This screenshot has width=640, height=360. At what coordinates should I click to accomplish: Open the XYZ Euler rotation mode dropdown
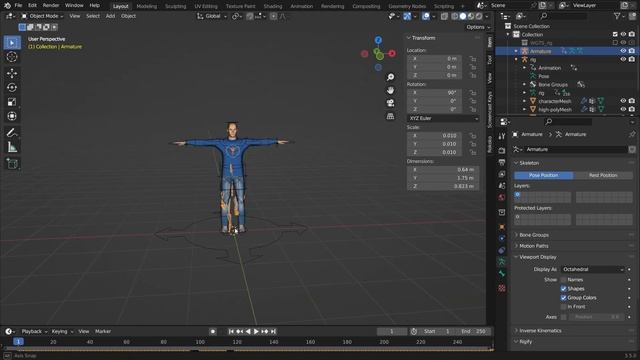[443, 118]
